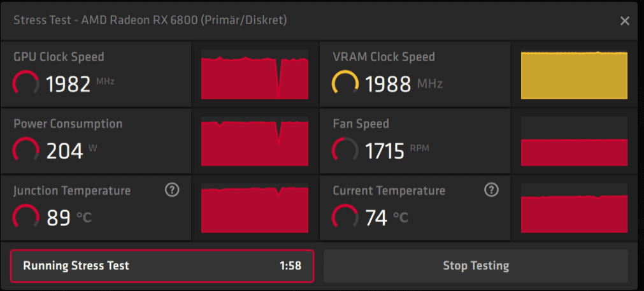644x291 pixels.
Task: Click the Power Consumption history graph
Action: pos(255,141)
